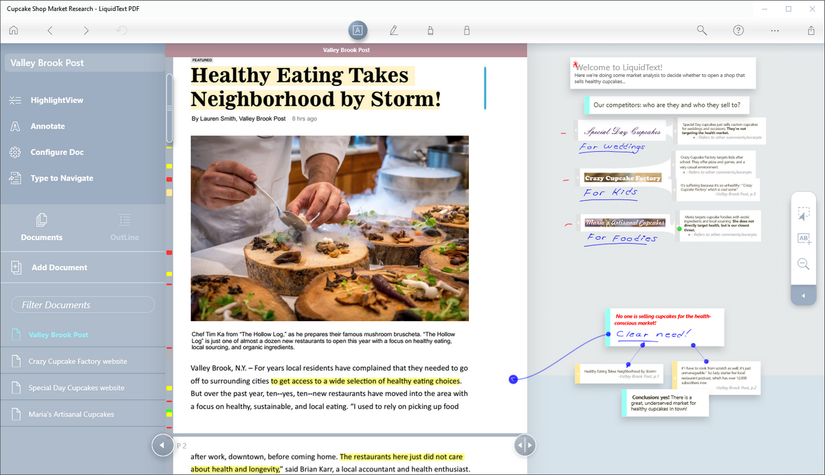Open the more options ellipsis menu
Image resolution: width=825 pixels, height=475 pixels.
(775, 31)
